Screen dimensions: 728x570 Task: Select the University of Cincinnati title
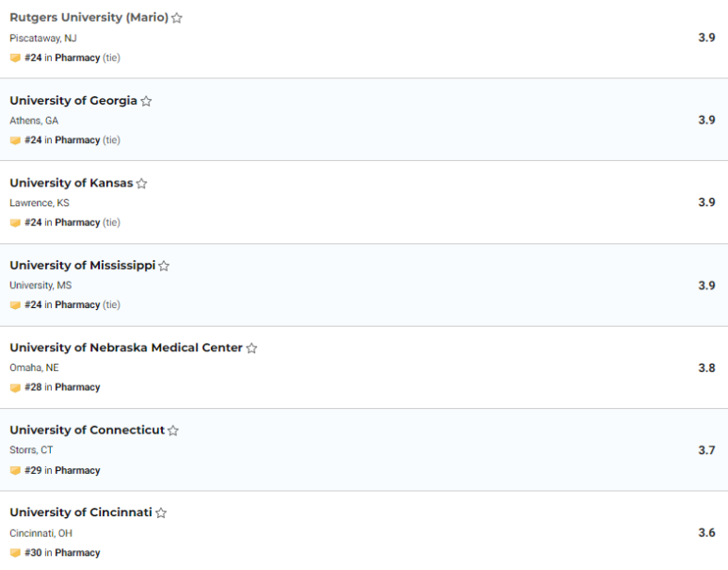pyautogui.click(x=80, y=513)
